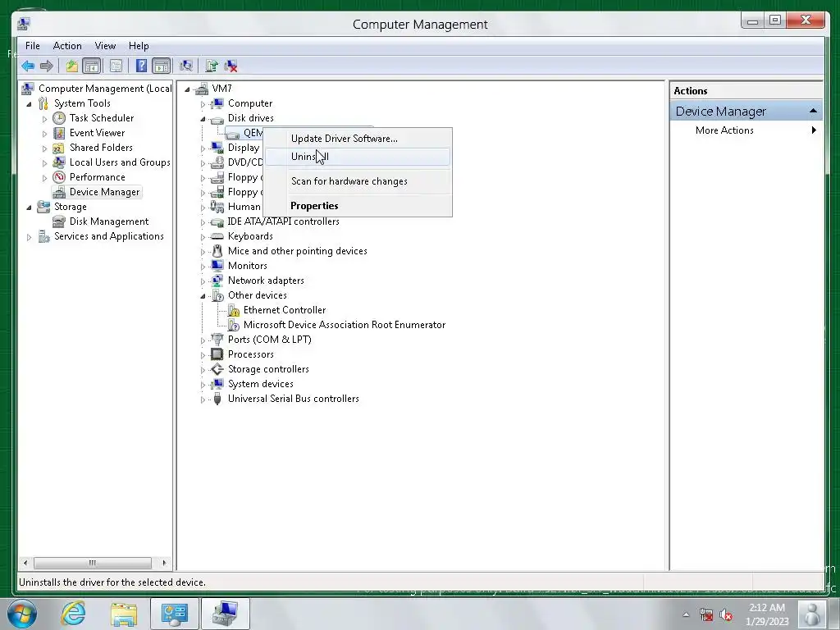The image size is (840, 630).
Task: Select Computer Management (Local) root
Action: 105,89
